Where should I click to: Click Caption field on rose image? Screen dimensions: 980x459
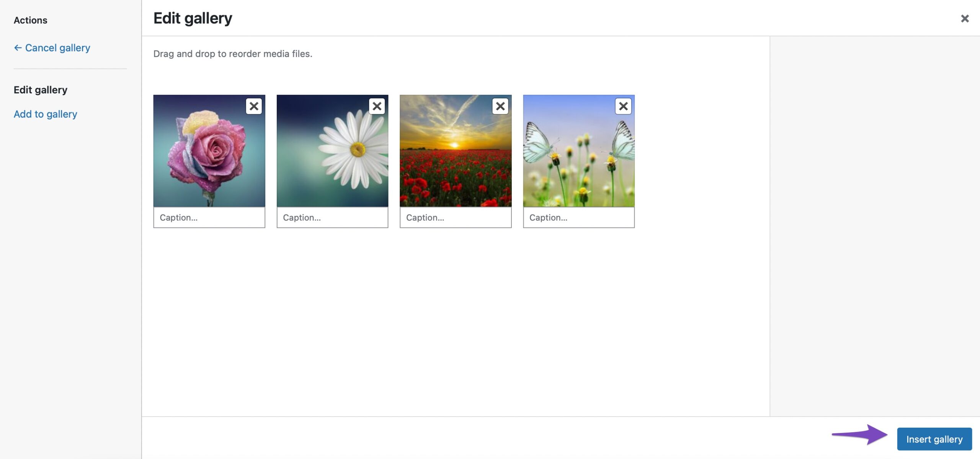click(209, 217)
